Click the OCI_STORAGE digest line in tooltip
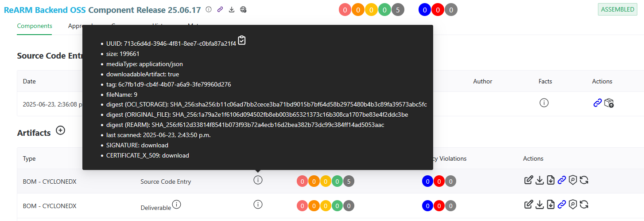Viewport: 644px width, 221px height. 267,104
